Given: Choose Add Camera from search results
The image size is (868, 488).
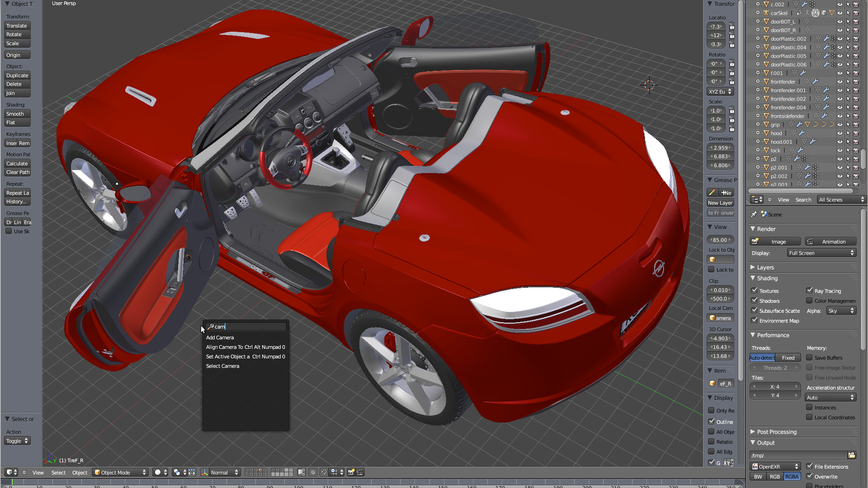Looking at the screenshot, I should 220,338.
